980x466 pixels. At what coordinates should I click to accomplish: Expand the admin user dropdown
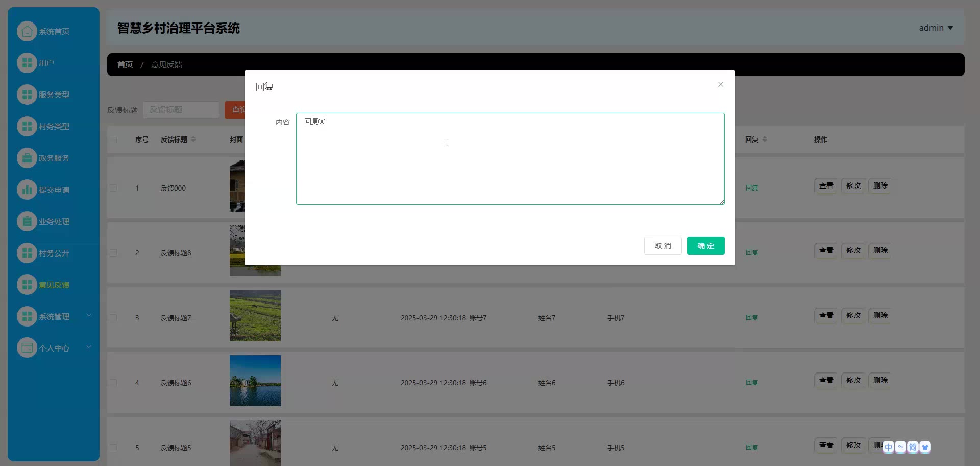click(x=936, y=28)
